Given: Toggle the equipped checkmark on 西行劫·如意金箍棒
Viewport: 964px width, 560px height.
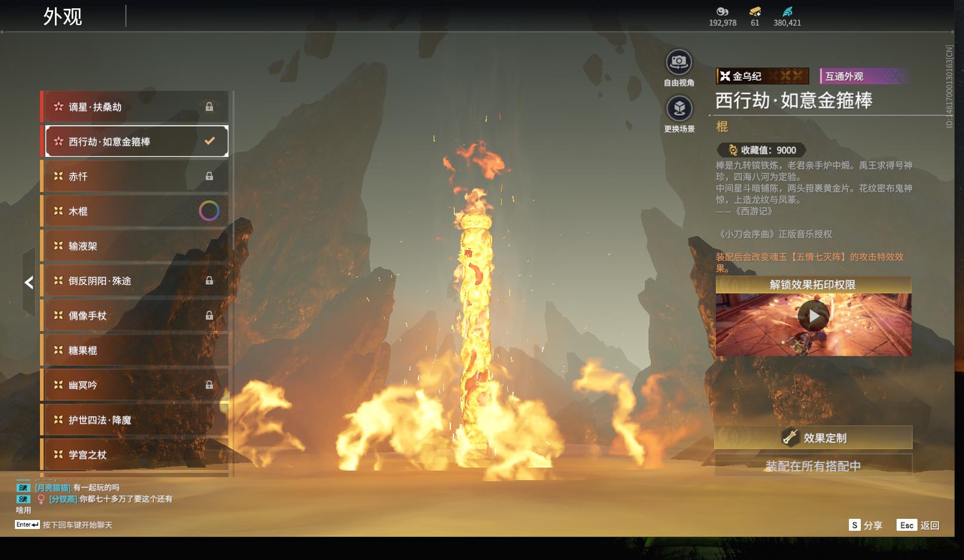Looking at the screenshot, I should point(209,141).
